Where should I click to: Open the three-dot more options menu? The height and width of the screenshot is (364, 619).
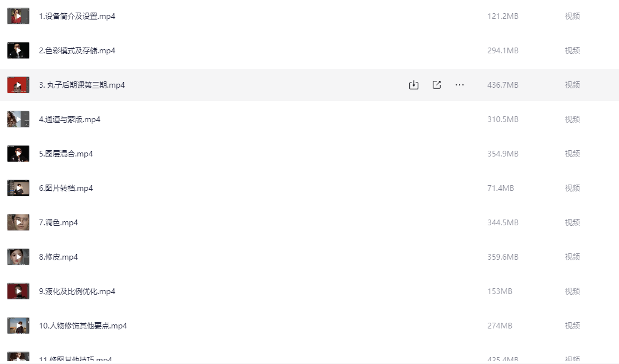click(x=460, y=85)
